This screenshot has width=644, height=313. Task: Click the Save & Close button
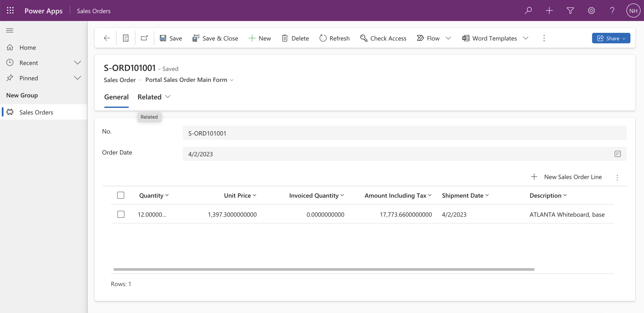click(x=215, y=38)
